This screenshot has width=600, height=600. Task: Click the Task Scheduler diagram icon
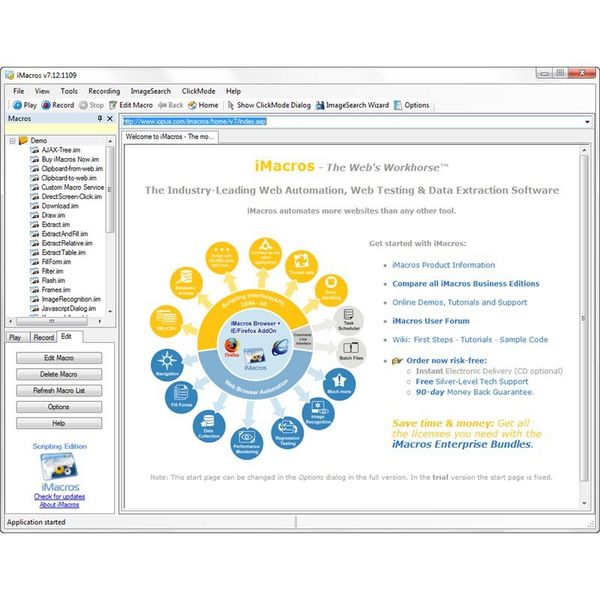click(x=348, y=320)
